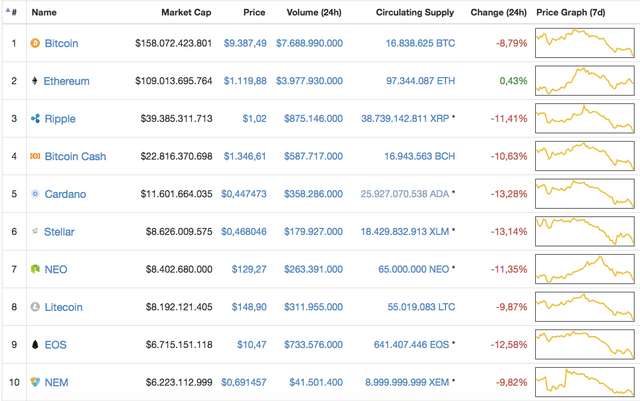Click Ethereum volume $3.977.930.000
The width and height of the screenshot is (640, 401).
(x=309, y=81)
